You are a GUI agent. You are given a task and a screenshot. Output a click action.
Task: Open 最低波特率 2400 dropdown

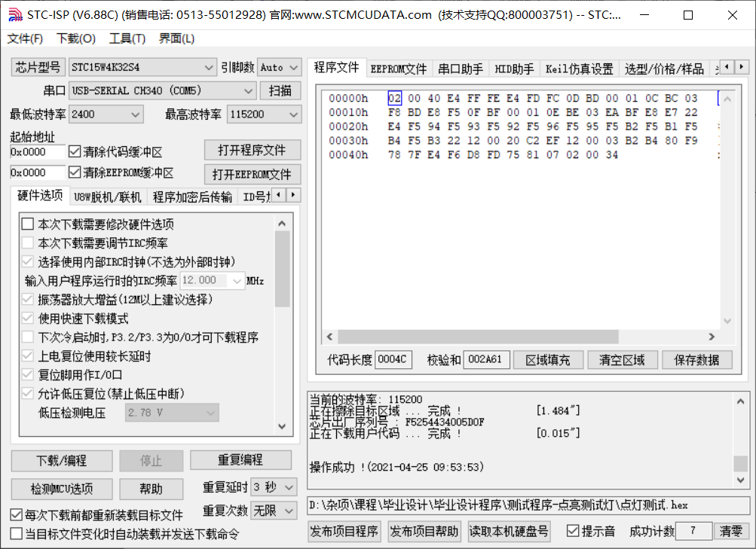tap(106, 114)
